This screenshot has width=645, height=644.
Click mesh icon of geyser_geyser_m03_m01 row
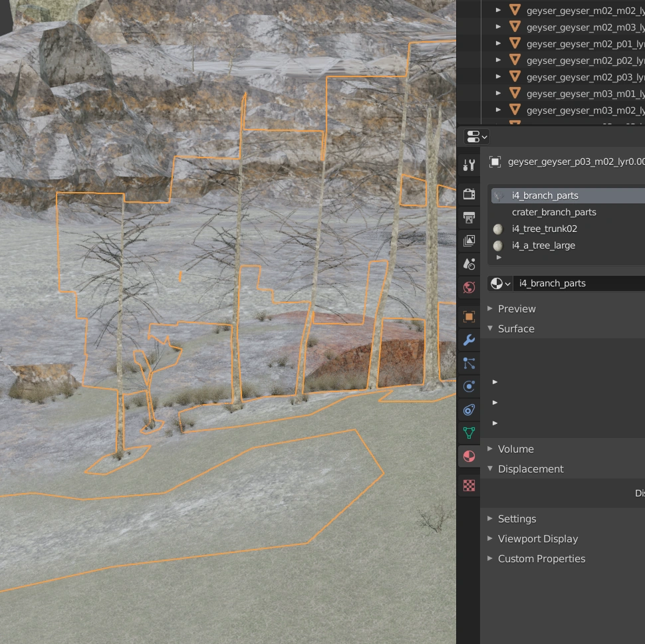click(x=515, y=93)
